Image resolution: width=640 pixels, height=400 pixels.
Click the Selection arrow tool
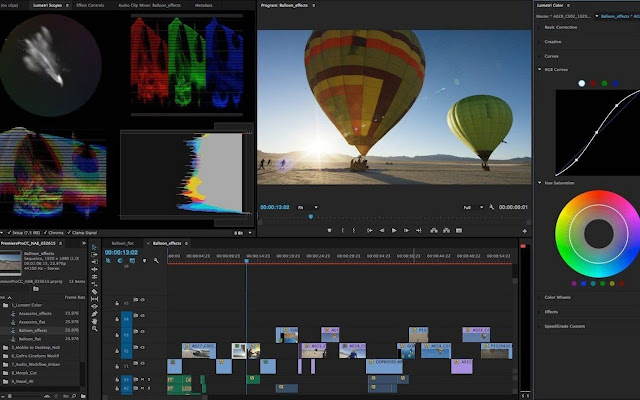[x=95, y=248]
